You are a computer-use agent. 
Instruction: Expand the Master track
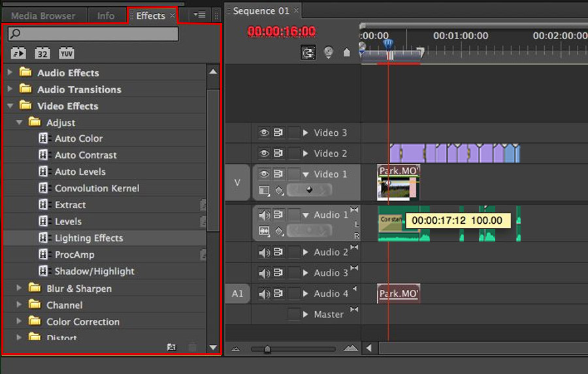(306, 314)
